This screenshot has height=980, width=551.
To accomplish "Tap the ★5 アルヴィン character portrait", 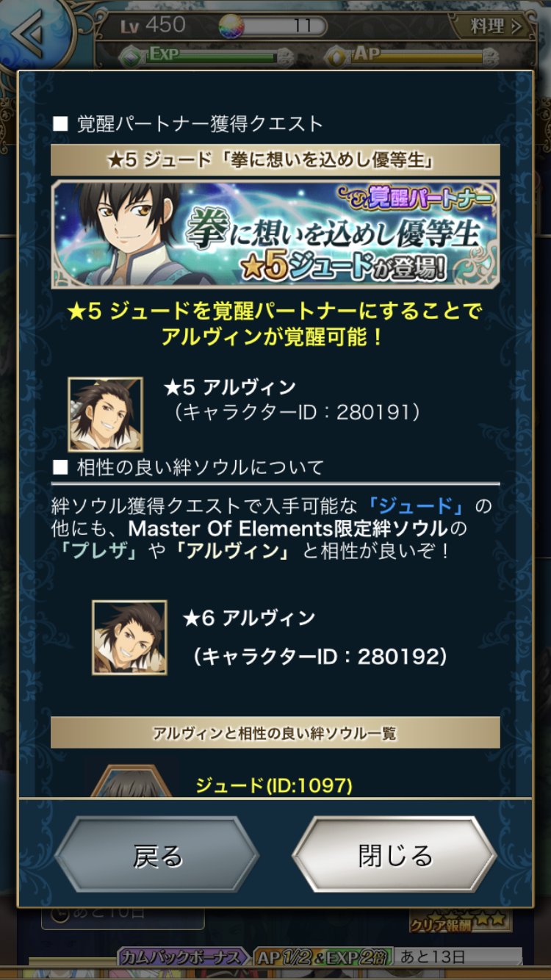I will 105,414.
